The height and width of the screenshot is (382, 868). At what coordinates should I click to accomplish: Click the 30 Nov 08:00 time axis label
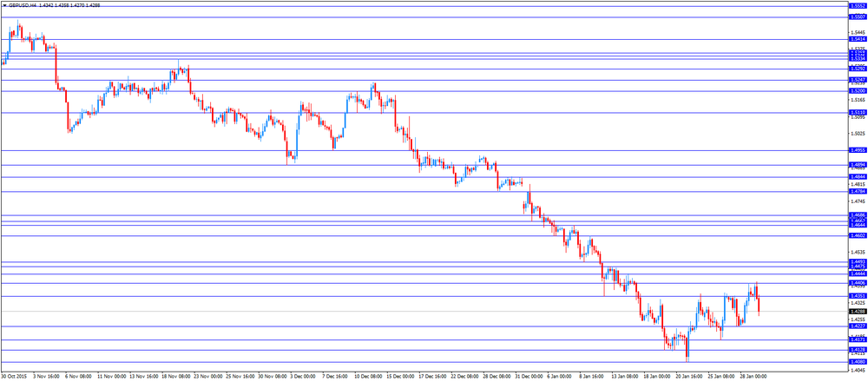271,375
